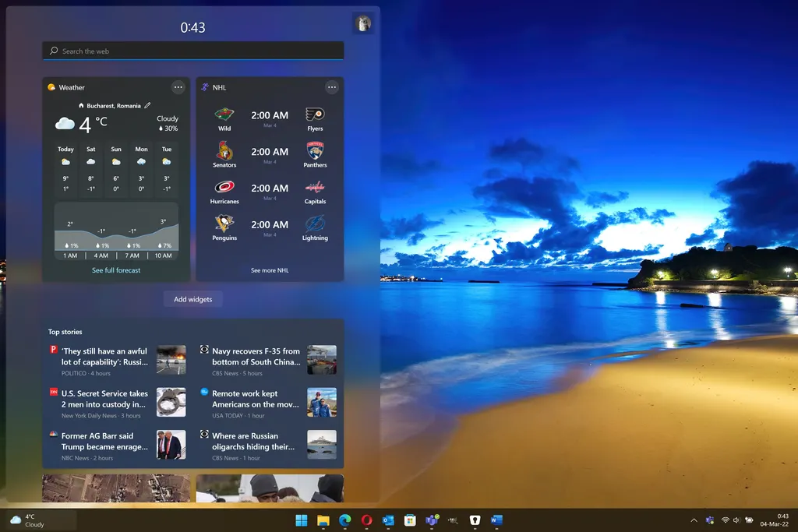Open File Explorer from the taskbar
This screenshot has width=798, height=532.
tap(323, 520)
